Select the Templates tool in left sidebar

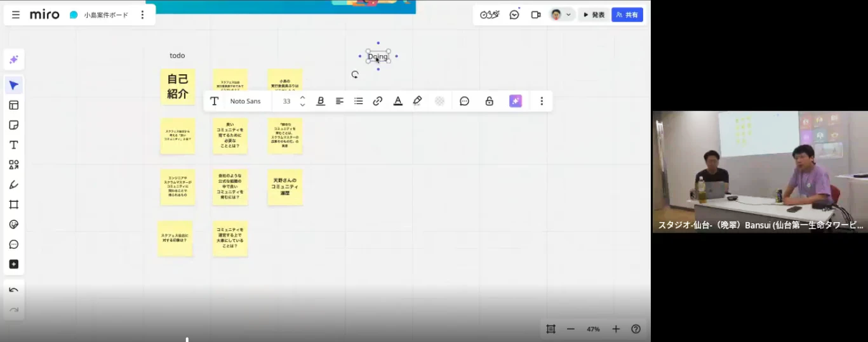13,105
